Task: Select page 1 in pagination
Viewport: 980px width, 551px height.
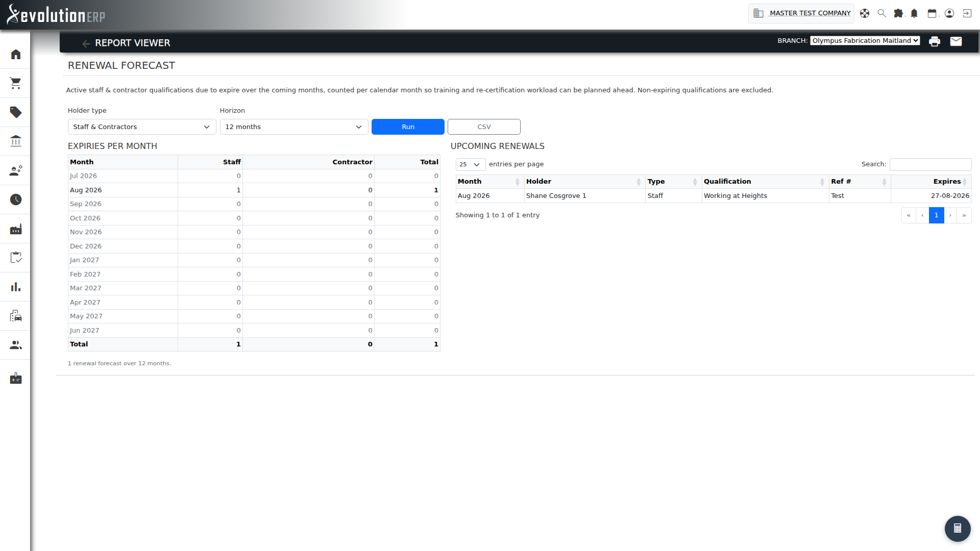Action: 937,215
